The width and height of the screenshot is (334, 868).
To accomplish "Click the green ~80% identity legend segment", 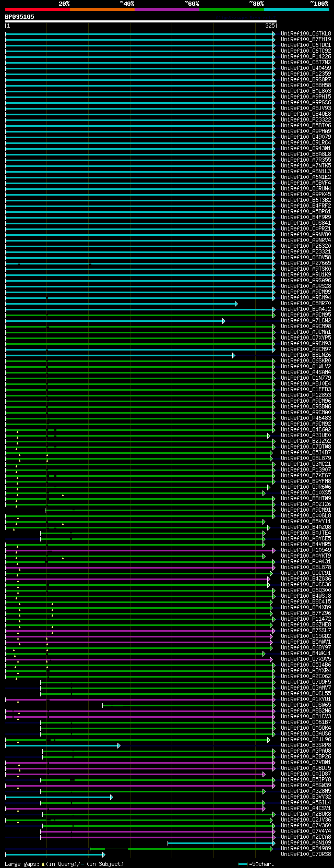I will click(232, 9).
